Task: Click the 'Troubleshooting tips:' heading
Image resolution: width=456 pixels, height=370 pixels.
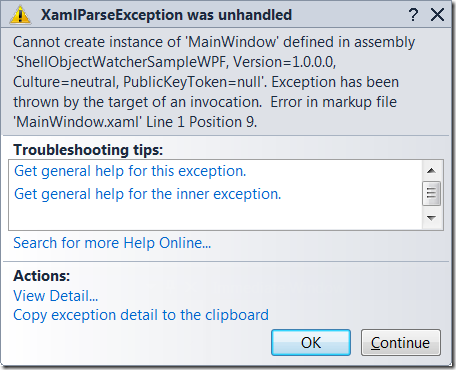Action: point(88,150)
